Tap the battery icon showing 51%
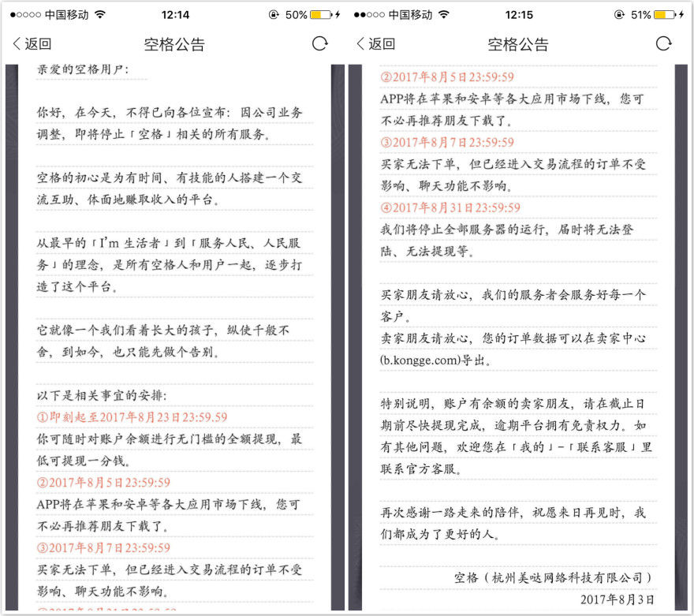This screenshot has width=694, height=616. 664,15
